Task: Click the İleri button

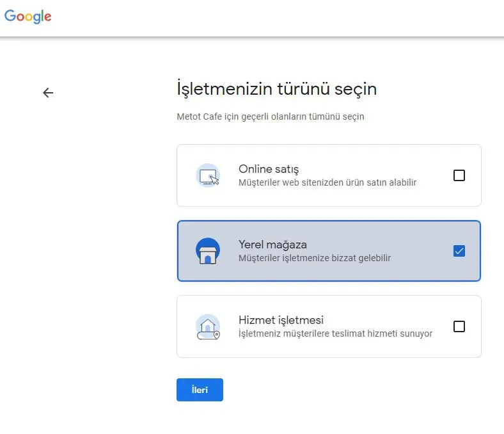Action: tap(200, 390)
